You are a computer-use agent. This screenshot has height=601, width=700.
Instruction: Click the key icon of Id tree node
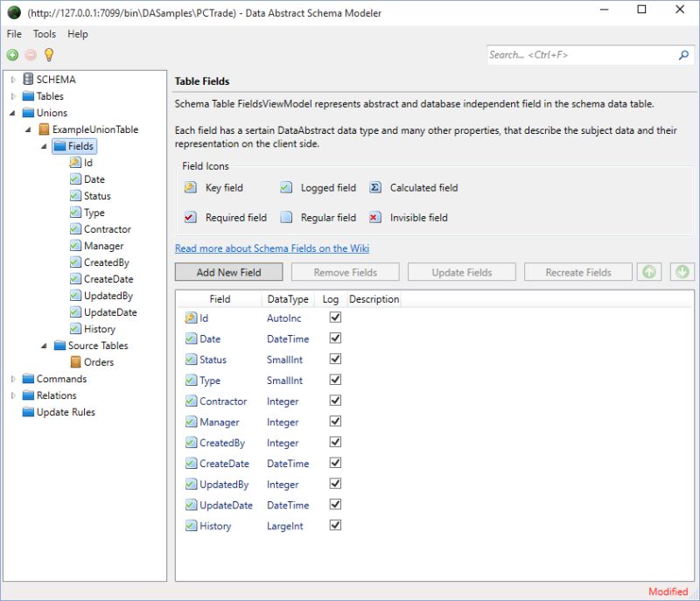coord(75,163)
